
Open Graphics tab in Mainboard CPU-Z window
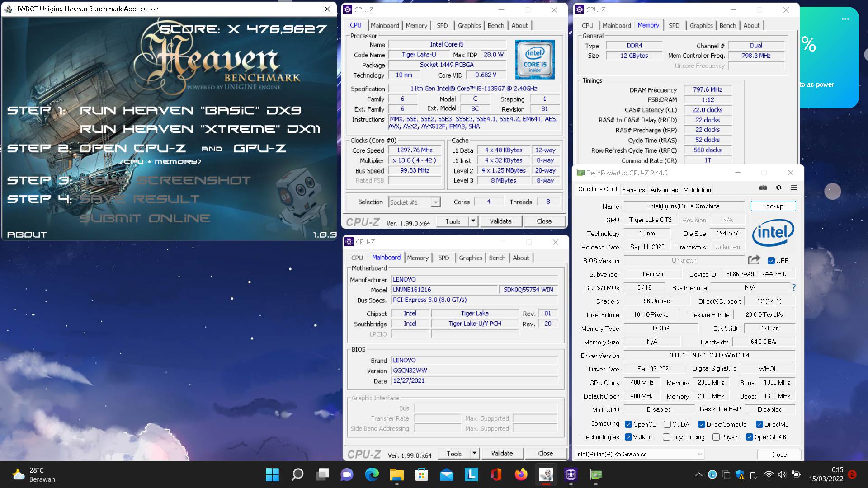pos(471,258)
